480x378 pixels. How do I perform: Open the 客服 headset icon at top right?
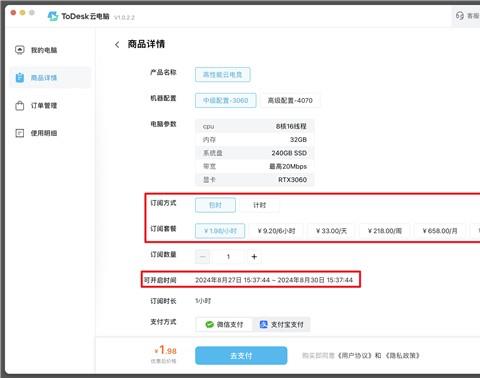460,16
